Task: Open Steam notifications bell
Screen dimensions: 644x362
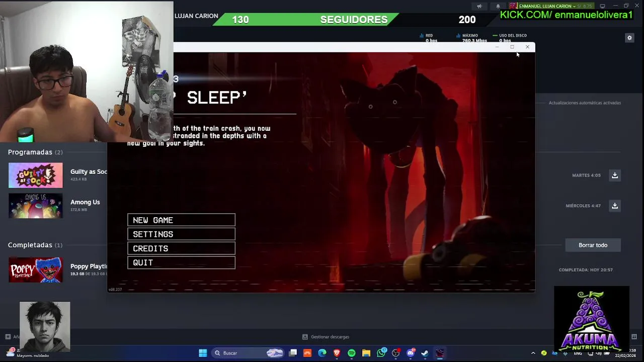Action: pyautogui.click(x=498, y=6)
